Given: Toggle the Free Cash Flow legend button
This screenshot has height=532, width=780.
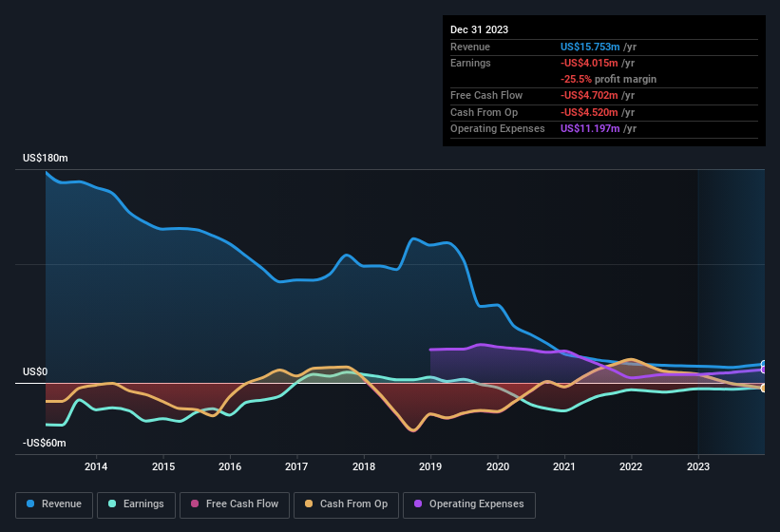Looking at the screenshot, I should point(235,504).
